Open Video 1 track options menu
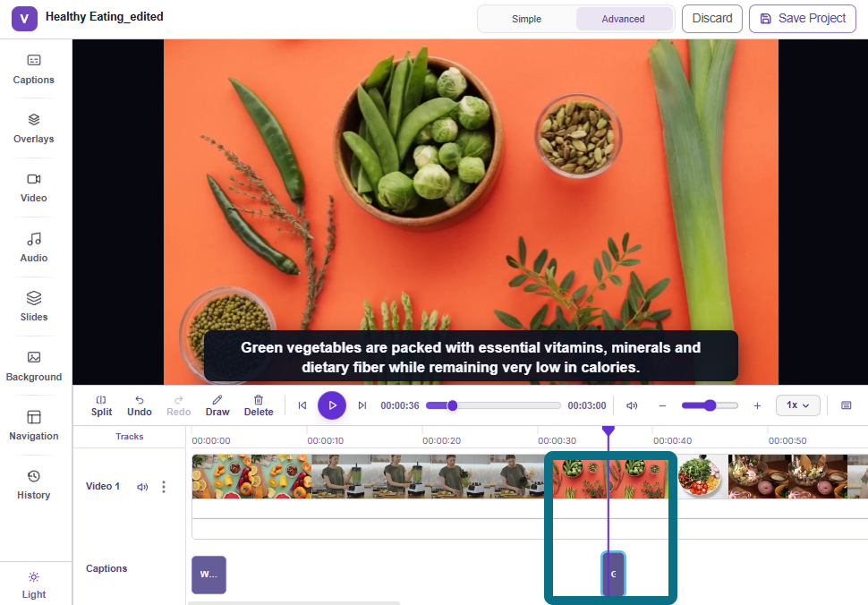Viewport: 868px width, 605px height. tap(164, 487)
